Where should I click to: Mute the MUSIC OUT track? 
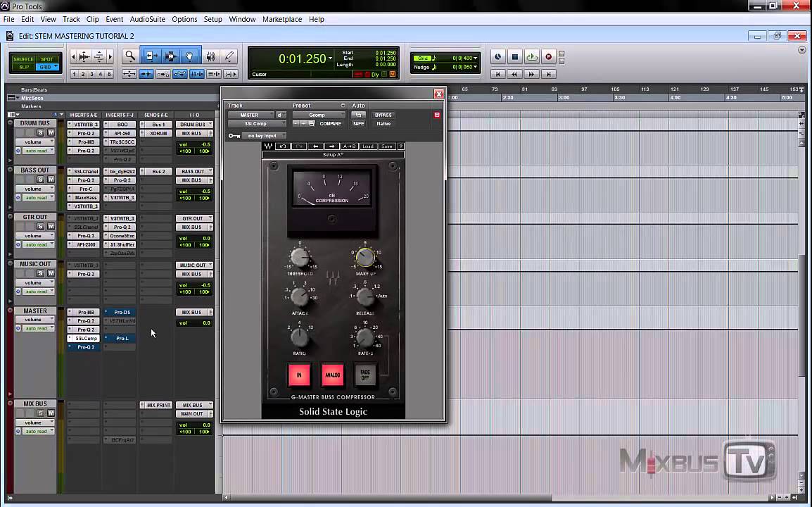[x=51, y=273]
